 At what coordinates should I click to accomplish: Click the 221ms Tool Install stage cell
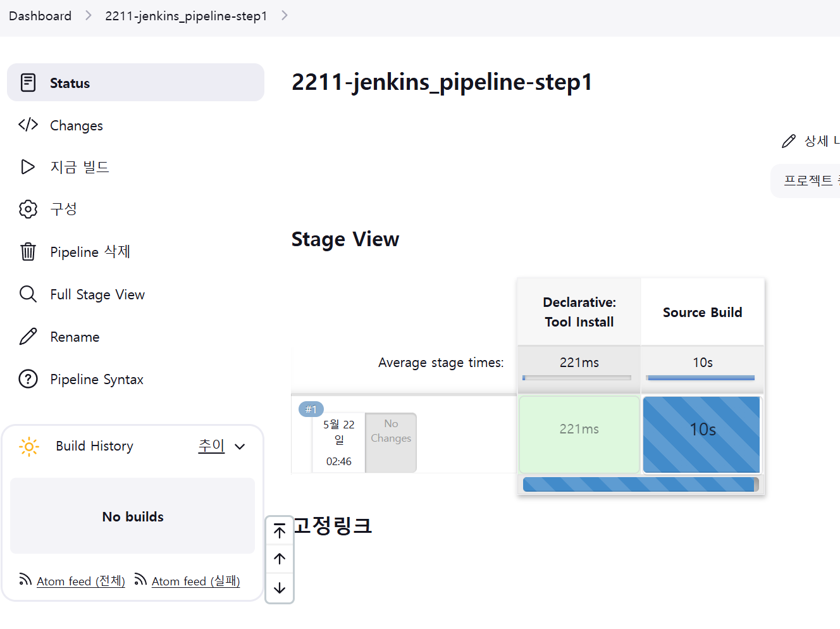point(579,435)
